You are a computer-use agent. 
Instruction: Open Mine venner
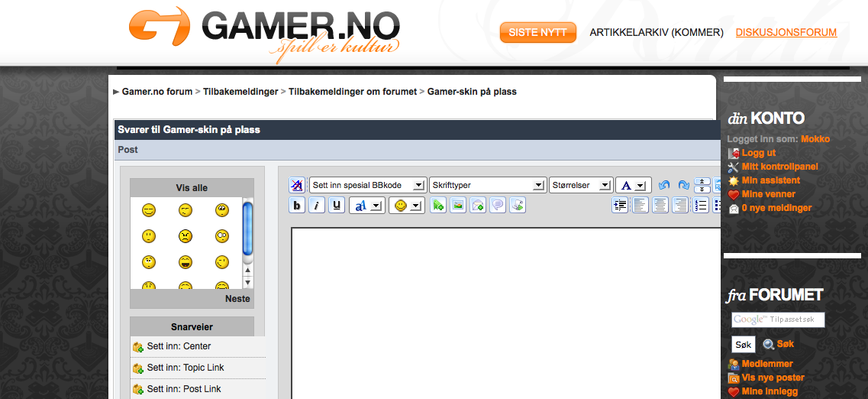(768, 194)
